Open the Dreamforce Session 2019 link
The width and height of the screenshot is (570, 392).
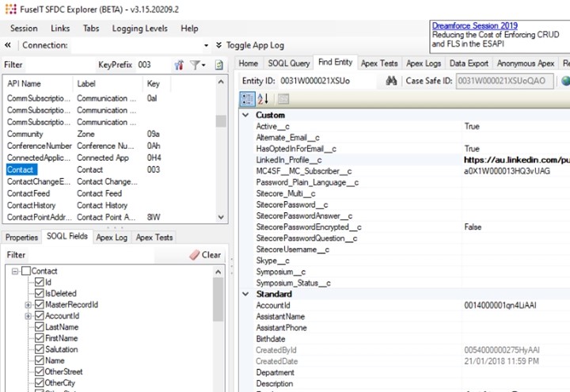click(475, 26)
